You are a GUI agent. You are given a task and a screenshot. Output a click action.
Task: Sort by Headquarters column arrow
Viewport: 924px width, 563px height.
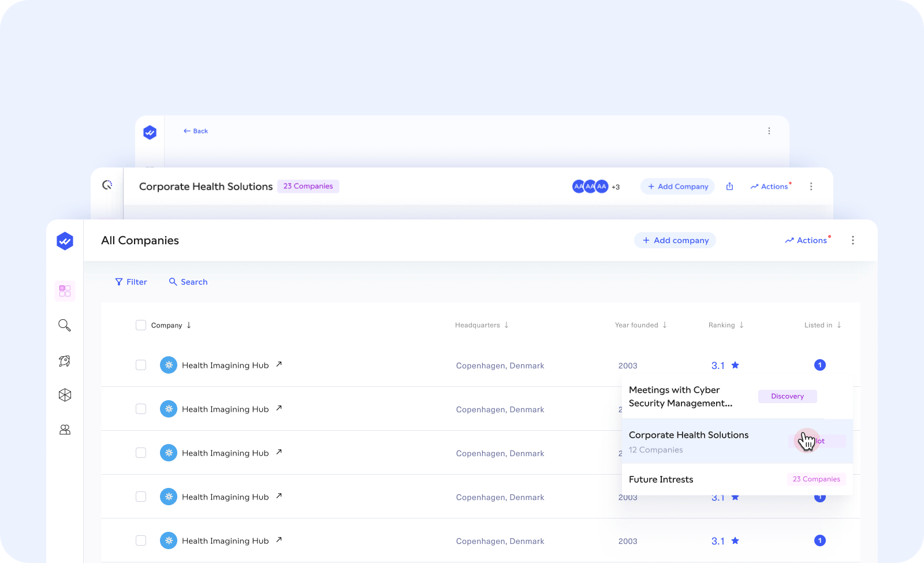tap(506, 325)
